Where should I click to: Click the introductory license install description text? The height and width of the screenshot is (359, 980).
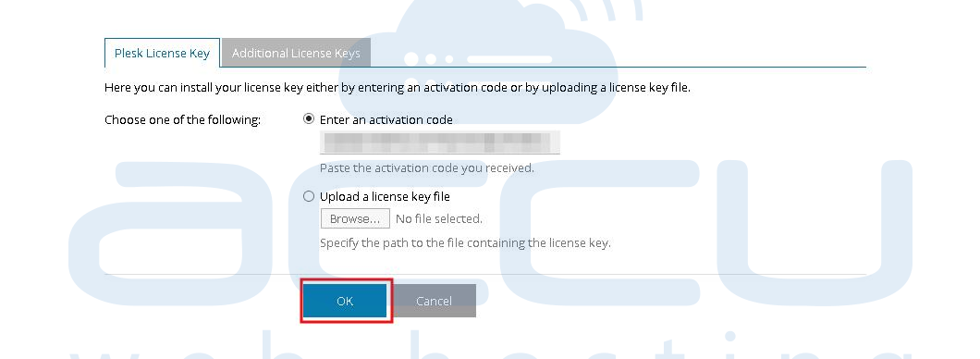[398, 88]
